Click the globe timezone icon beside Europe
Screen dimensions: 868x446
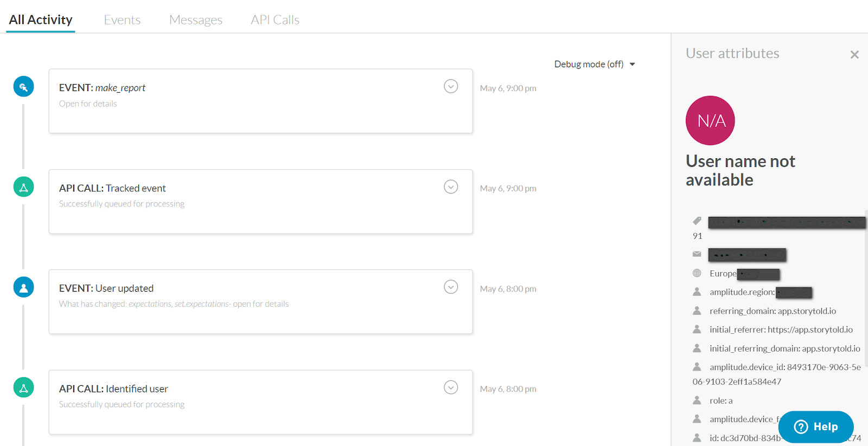(x=697, y=273)
